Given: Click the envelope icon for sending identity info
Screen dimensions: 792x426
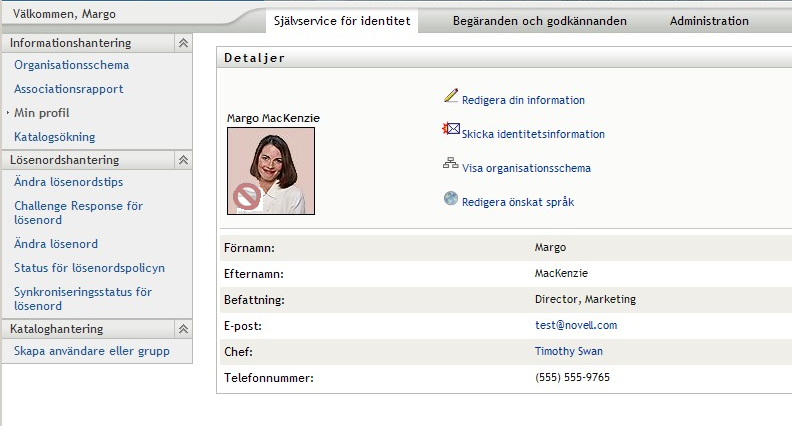Looking at the screenshot, I should (451, 129).
